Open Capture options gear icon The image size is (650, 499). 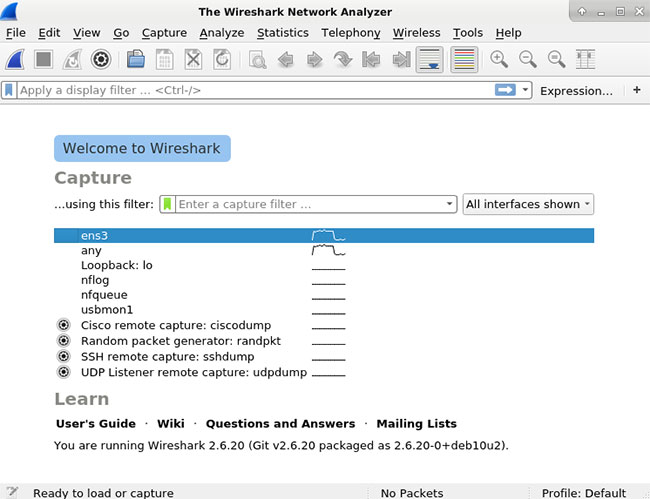pos(101,60)
